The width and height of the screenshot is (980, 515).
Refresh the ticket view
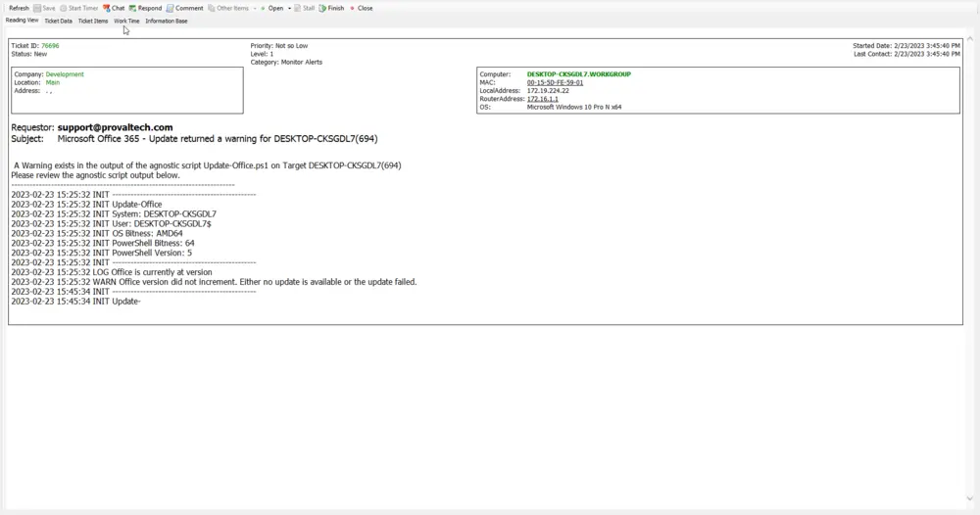click(19, 8)
